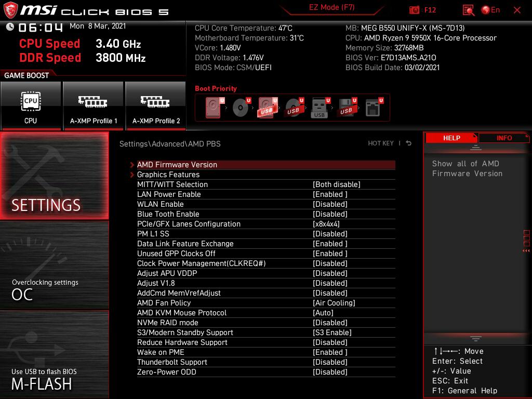Select USB key boot device icon
The image size is (532, 399).
tap(321, 108)
